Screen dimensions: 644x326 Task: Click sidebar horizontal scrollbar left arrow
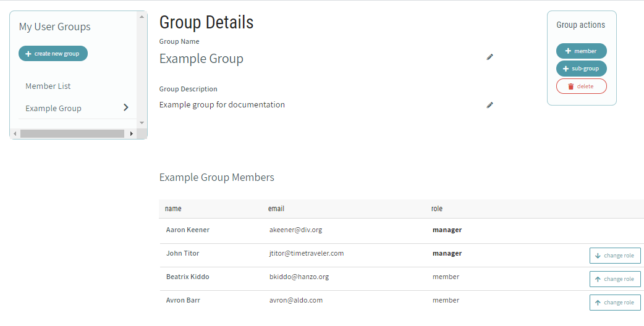click(15, 134)
